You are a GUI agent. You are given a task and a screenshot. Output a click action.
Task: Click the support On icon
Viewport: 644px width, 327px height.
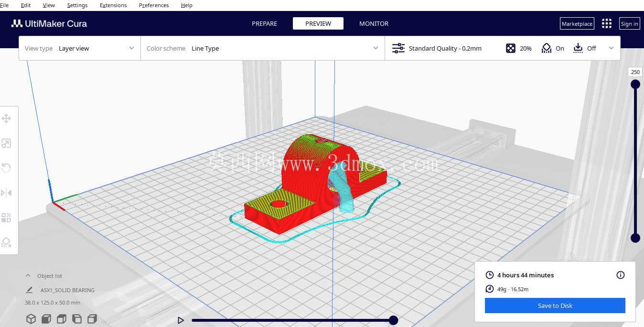point(547,48)
